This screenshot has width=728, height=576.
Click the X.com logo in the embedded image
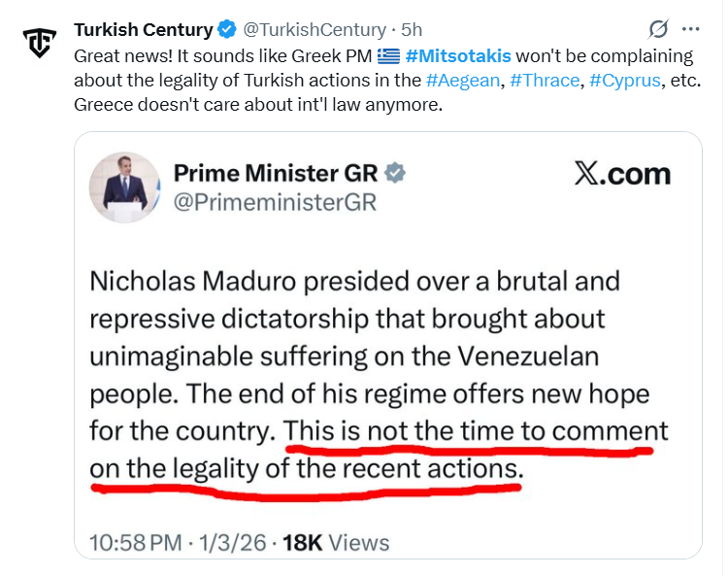[622, 174]
